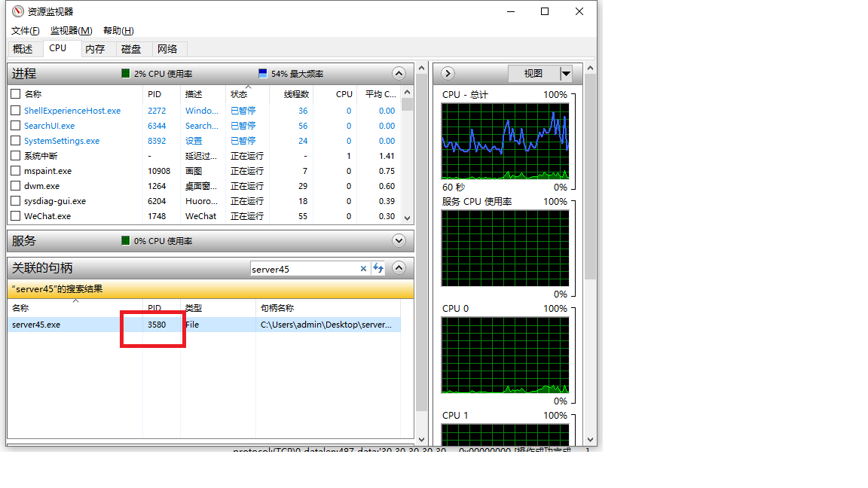Collapse the 关联的句柄 section chevron
Image resolution: width=868 pixels, height=488 pixels.
click(399, 268)
